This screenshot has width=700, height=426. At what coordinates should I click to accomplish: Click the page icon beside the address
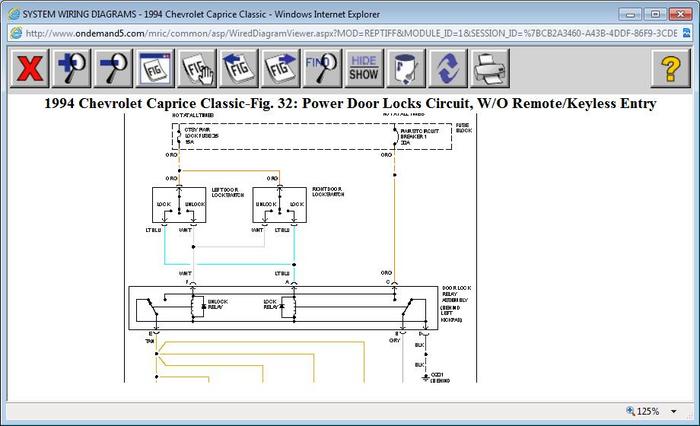17,33
